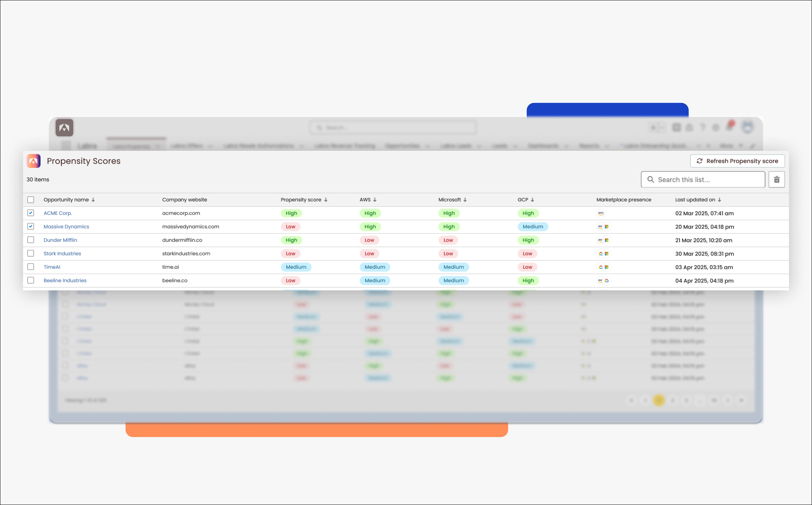The image size is (812, 505).
Task: Click Google Cloud icon in Beeline Industries row
Action: [607, 281]
